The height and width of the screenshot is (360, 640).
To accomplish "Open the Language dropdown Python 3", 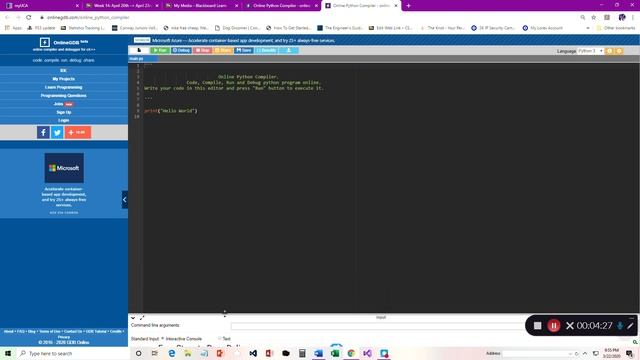I will (x=591, y=51).
